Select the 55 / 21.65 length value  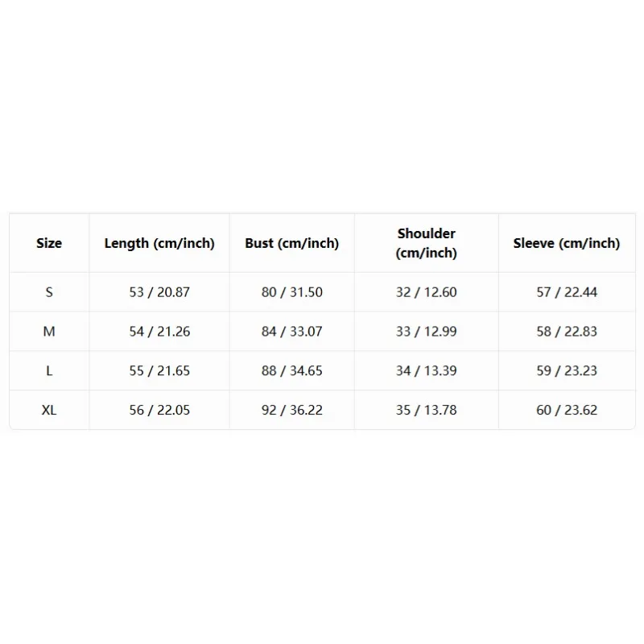pos(159,371)
